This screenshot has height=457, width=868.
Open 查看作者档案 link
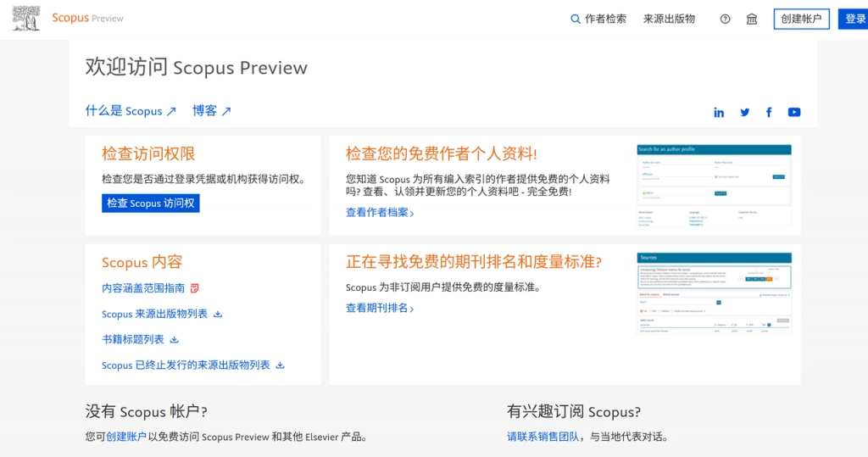click(x=377, y=212)
